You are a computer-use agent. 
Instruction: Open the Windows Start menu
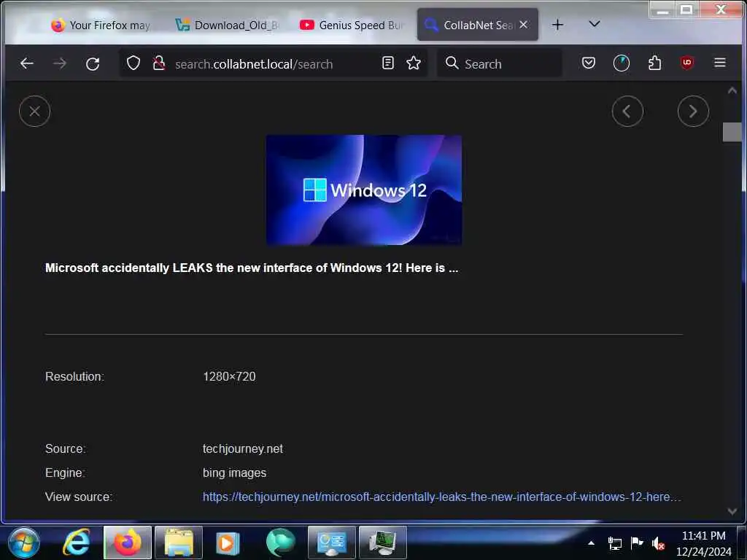coord(23,542)
